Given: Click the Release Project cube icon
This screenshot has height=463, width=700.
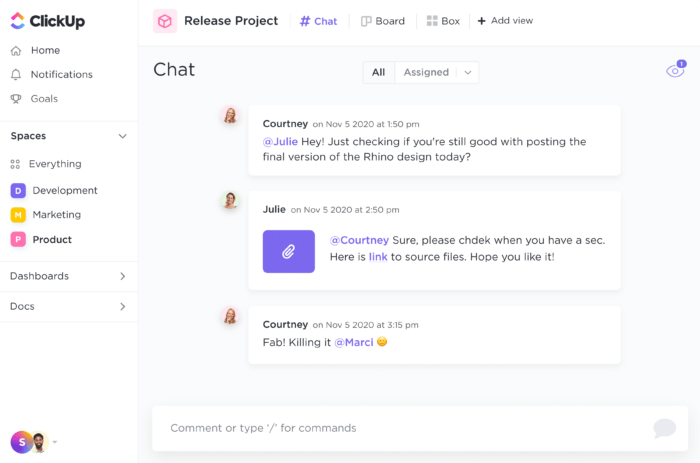Looking at the screenshot, I should point(165,21).
